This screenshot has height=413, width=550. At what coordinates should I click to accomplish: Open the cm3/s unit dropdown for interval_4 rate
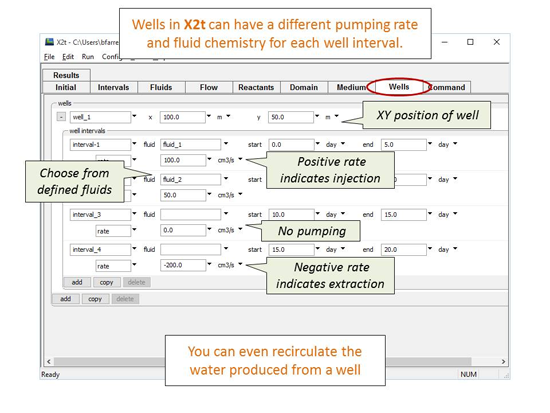point(240,264)
